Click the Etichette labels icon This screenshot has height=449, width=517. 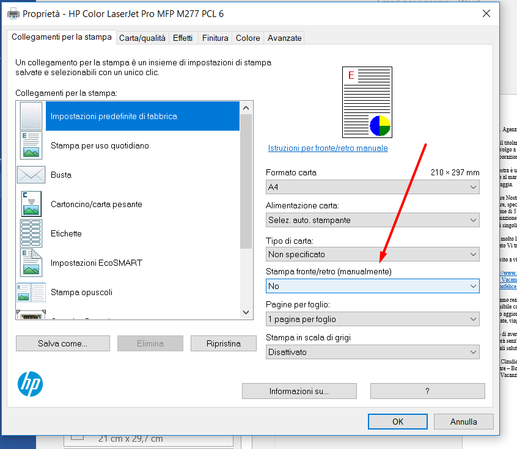click(31, 233)
